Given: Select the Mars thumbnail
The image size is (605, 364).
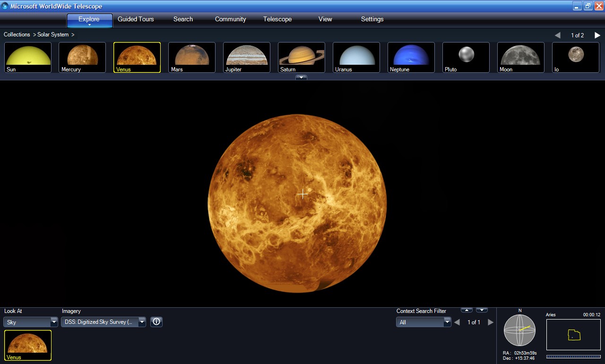Looking at the screenshot, I should [191, 57].
